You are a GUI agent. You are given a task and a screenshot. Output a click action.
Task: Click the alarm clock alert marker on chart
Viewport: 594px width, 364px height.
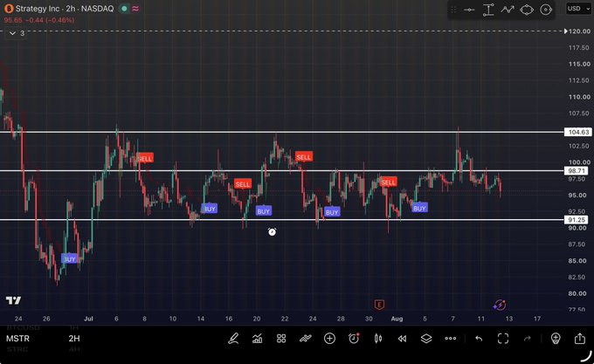(272, 231)
